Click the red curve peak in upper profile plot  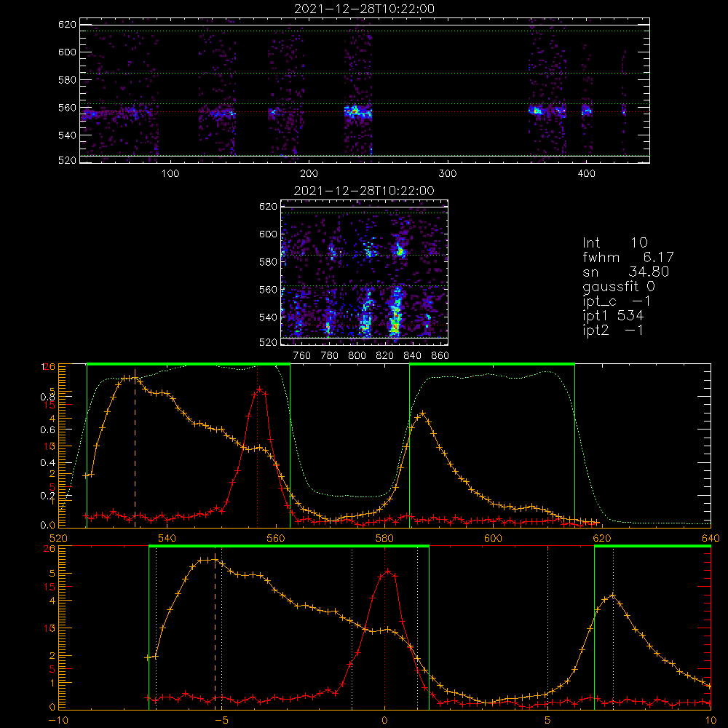point(260,389)
